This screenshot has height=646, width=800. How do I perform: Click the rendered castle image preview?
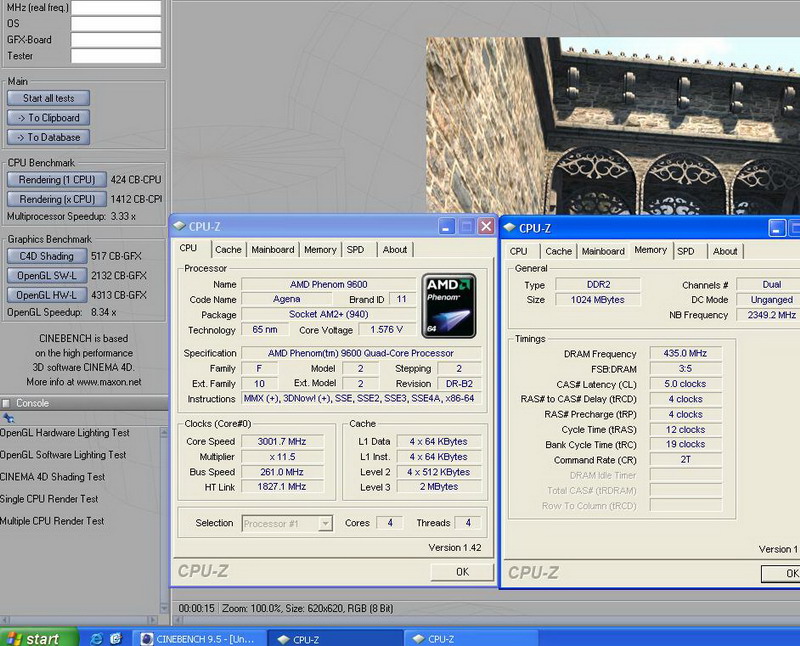tap(613, 126)
